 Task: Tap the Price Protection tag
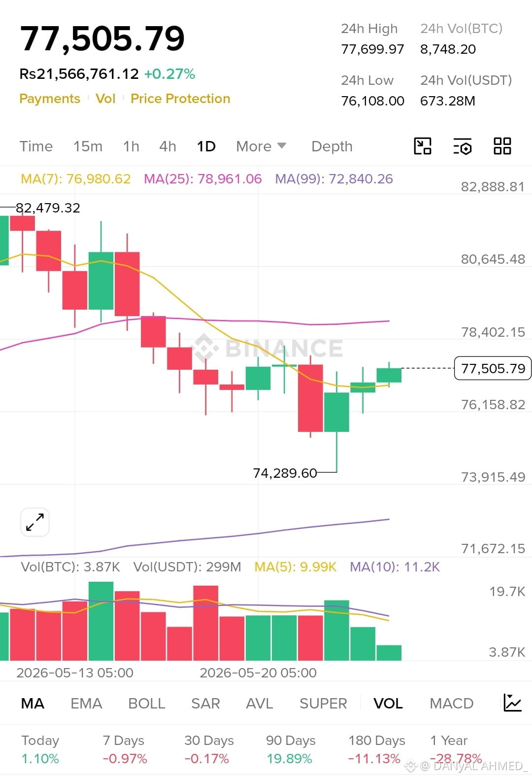180,99
